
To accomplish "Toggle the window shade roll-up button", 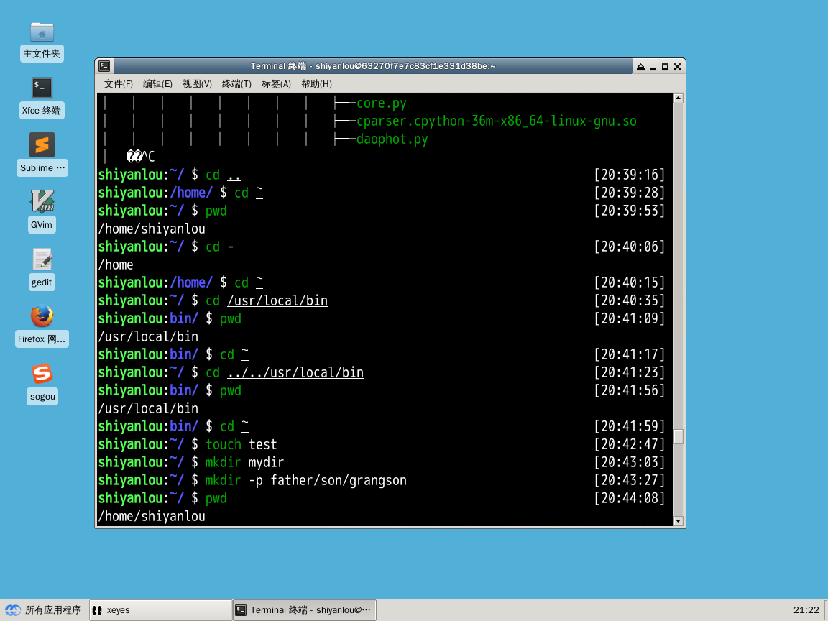I will point(640,65).
